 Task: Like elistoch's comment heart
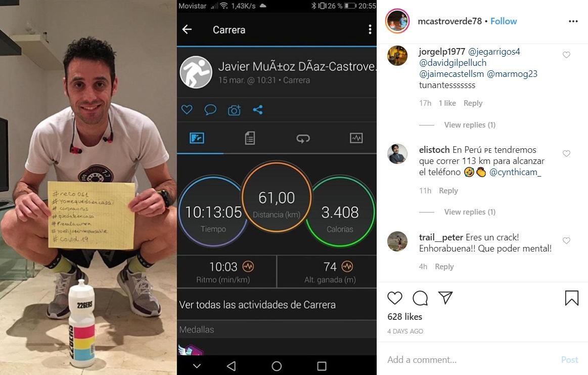tap(566, 153)
